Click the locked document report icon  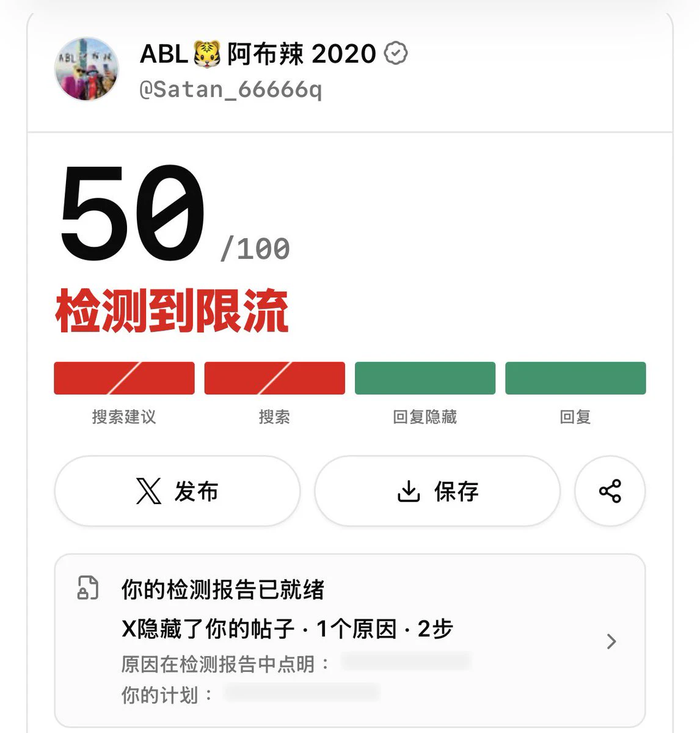point(87,588)
